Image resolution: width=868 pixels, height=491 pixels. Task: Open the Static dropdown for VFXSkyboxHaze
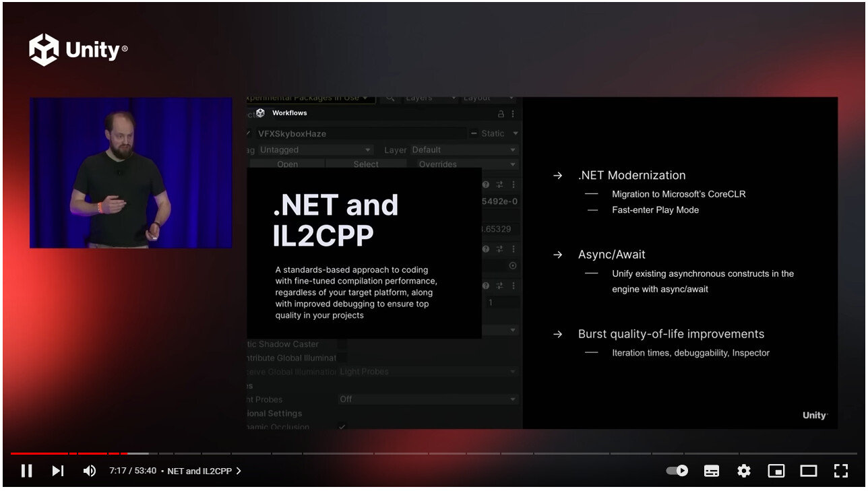(x=514, y=133)
